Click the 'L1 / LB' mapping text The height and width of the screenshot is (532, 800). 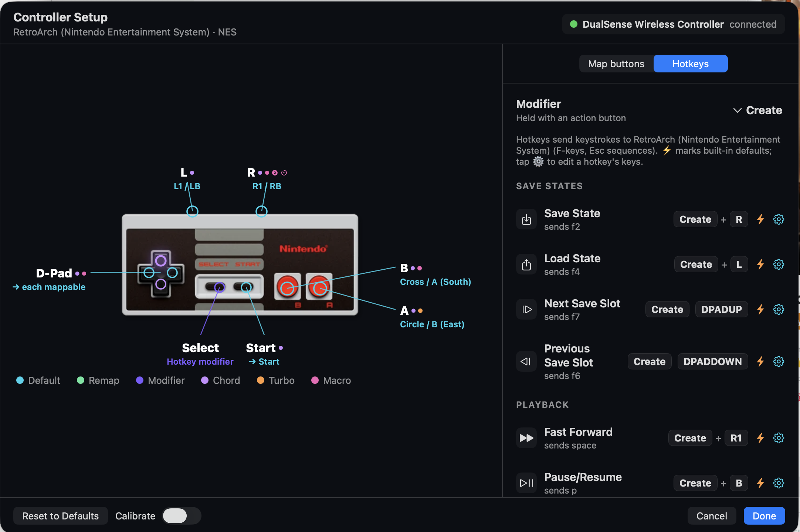[x=187, y=186]
